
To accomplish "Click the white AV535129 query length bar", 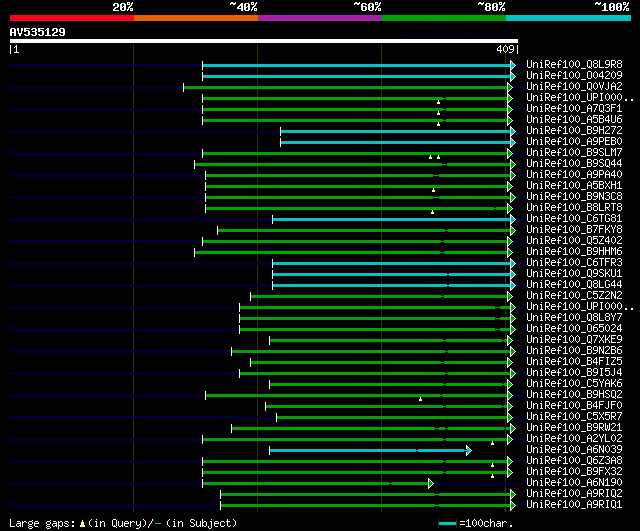I will (x=264, y=41).
